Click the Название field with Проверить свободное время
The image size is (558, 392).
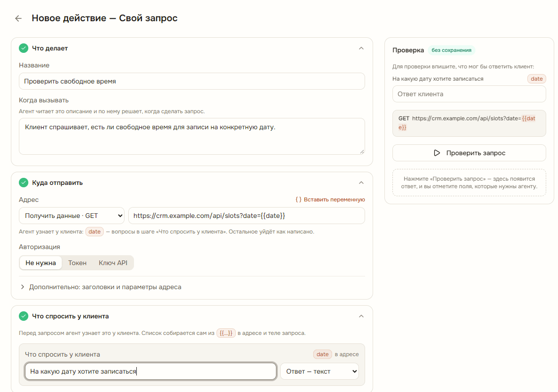coord(192,81)
